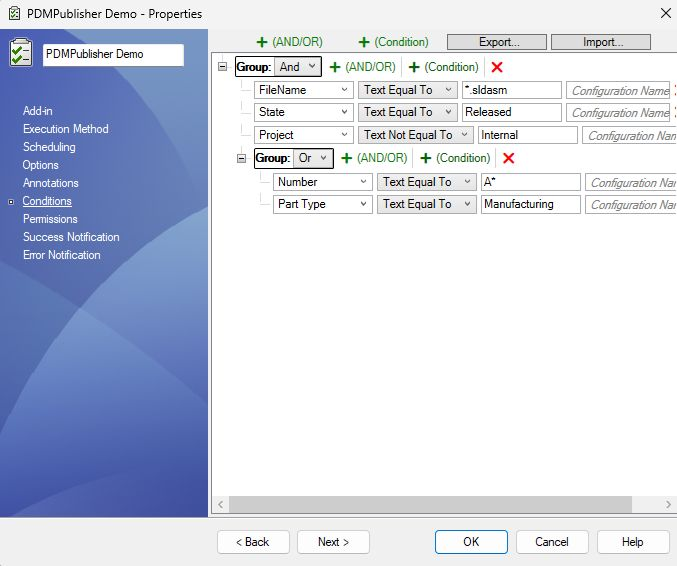Image resolution: width=677 pixels, height=566 pixels.
Task: Change comparison type for State row
Action: coord(408,112)
